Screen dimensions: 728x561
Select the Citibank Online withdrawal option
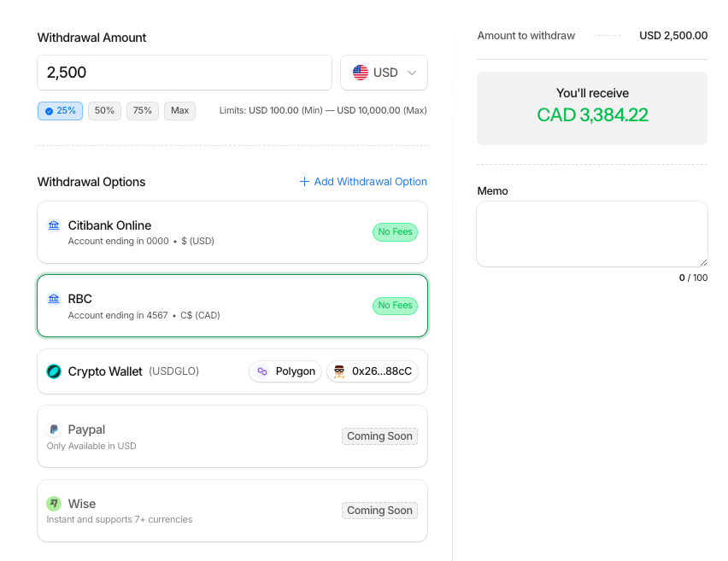pos(214,232)
